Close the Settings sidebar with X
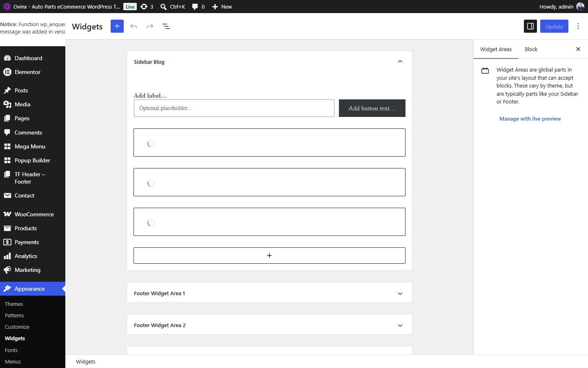 tap(578, 49)
